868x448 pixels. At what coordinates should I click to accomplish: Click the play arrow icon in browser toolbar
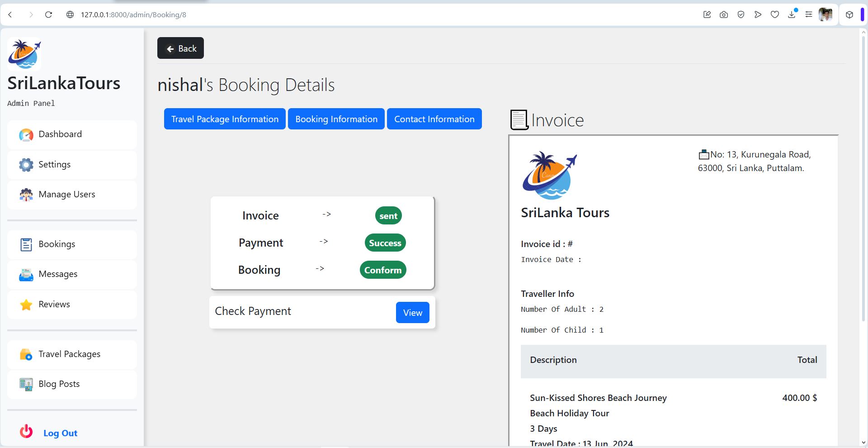click(758, 14)
